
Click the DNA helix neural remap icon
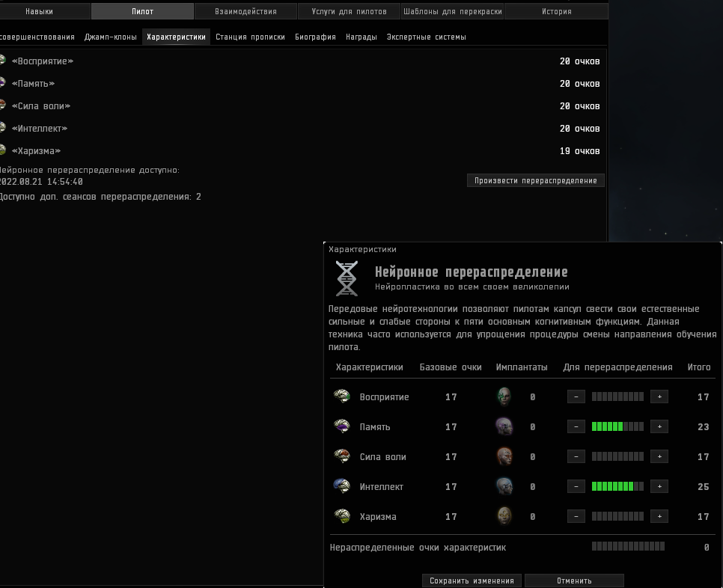click(347, 278)
